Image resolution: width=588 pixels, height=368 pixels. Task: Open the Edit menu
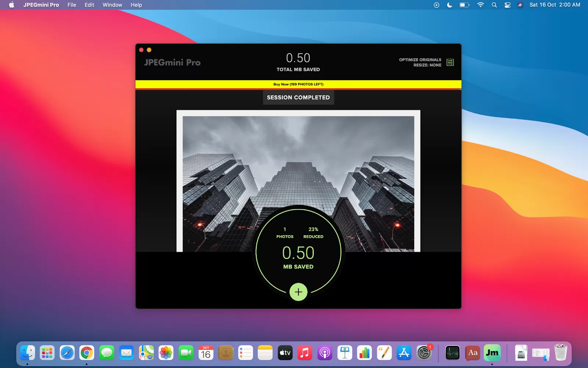pos(89,5)
